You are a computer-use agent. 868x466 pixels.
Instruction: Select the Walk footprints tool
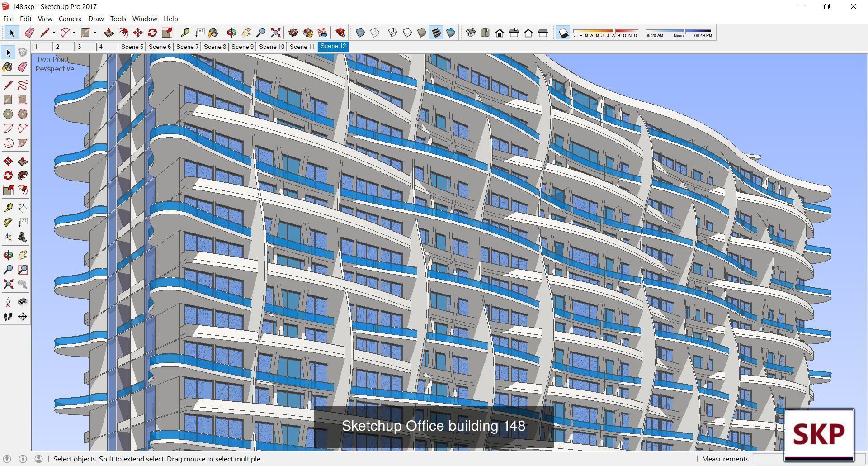(8, 317)
